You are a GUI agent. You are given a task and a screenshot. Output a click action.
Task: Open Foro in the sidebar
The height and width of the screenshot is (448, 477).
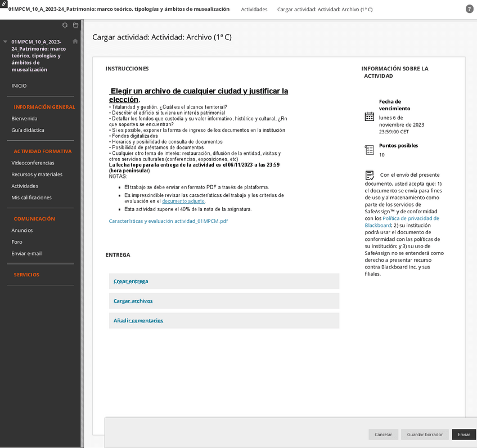click(x=17, y=242)
